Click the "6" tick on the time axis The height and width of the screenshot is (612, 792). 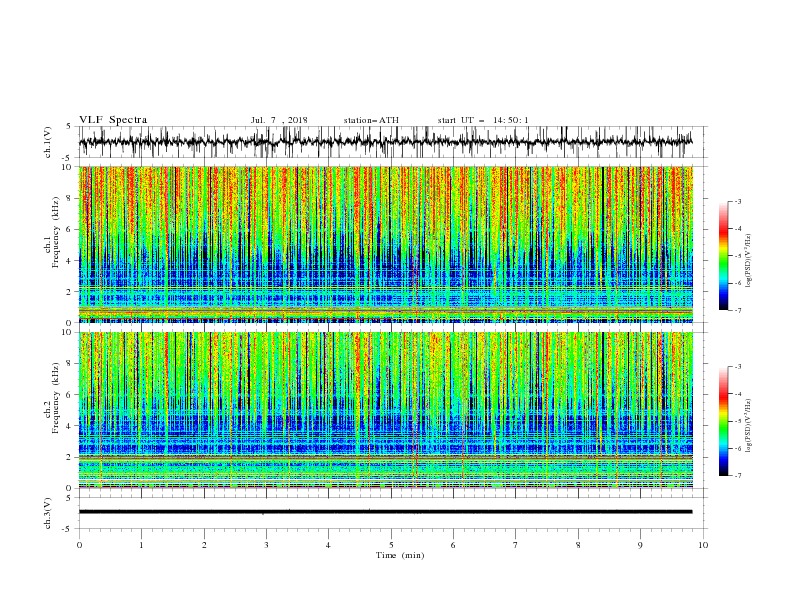point(453,545)
